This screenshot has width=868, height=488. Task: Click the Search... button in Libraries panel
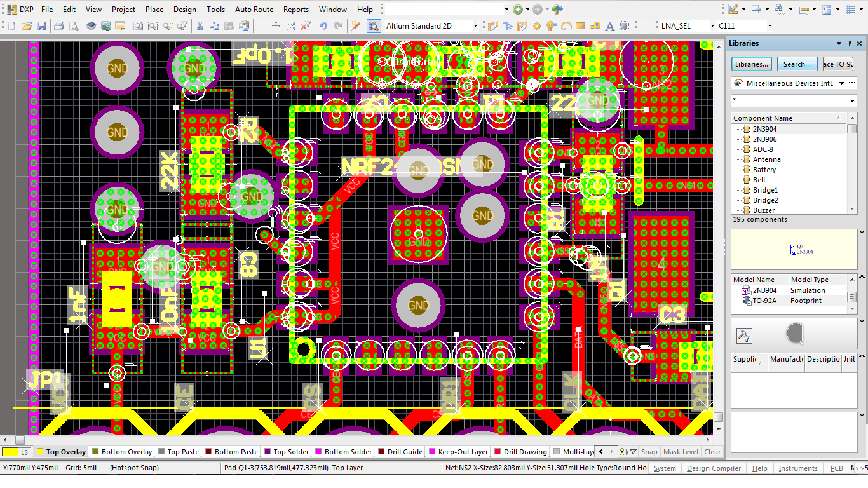pyautogui.click(x=797, y=64)
